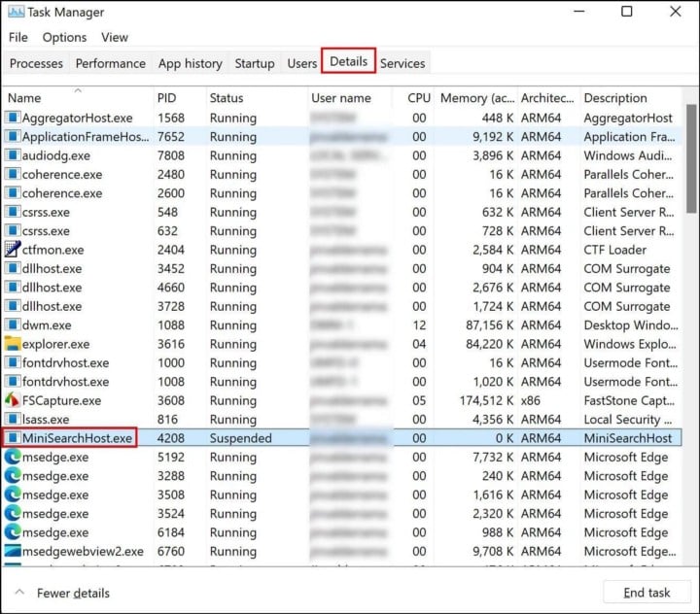Click the icon for dllhost.exe PID 3452
This screenshot has height=614, width=700.
(x=13, y=268)
